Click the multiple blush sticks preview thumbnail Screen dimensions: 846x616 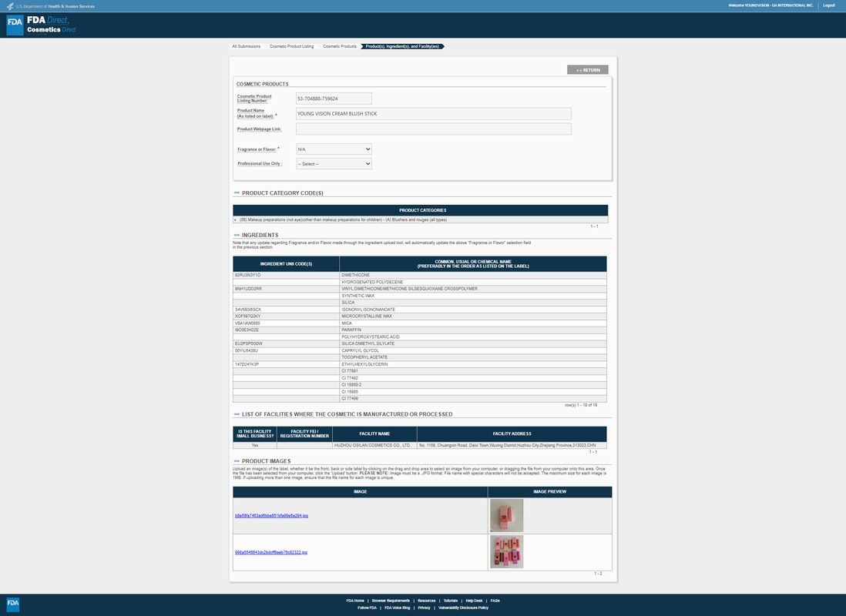pyautogui.click(x=506, y=552)
